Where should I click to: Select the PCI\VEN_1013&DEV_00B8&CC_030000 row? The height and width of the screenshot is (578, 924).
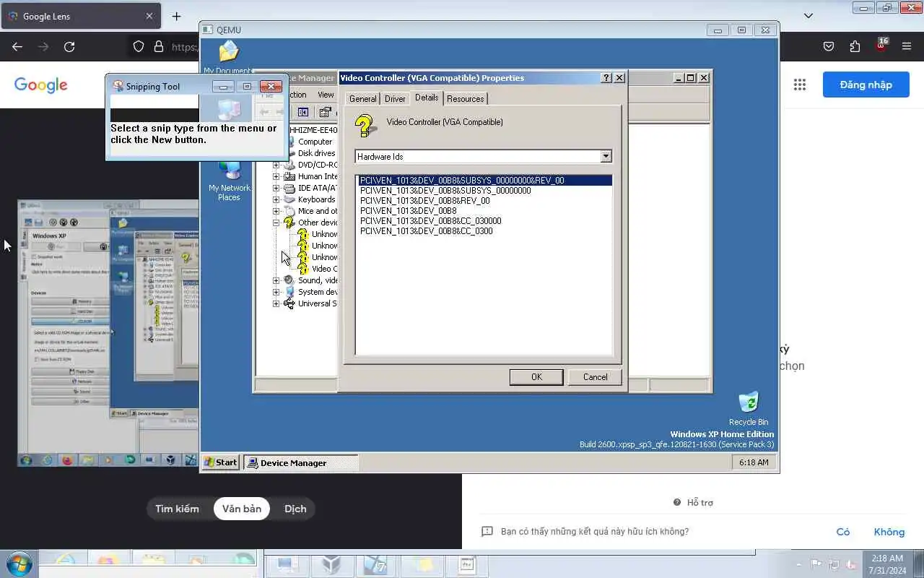[x=430, y=221]
